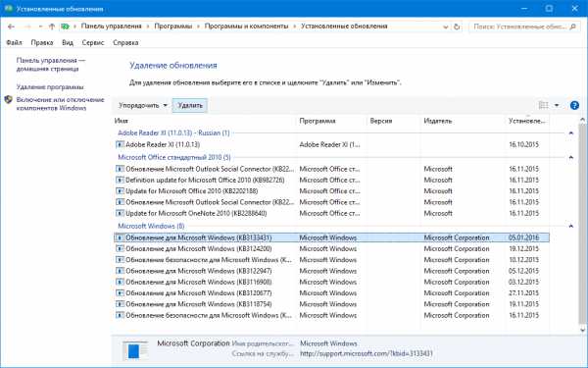The width and height of the screenshot is (588, 368).
Task: Click the search magnifier icon
Action: pyautogui.click(x=572, y=26)
